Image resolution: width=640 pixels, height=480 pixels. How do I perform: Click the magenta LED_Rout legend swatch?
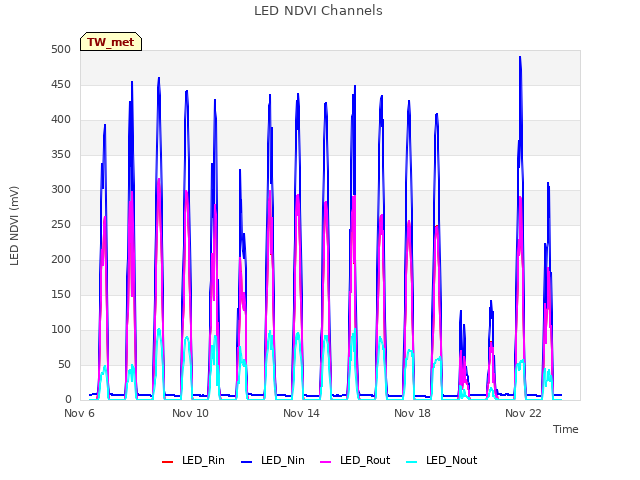(326, 462)
